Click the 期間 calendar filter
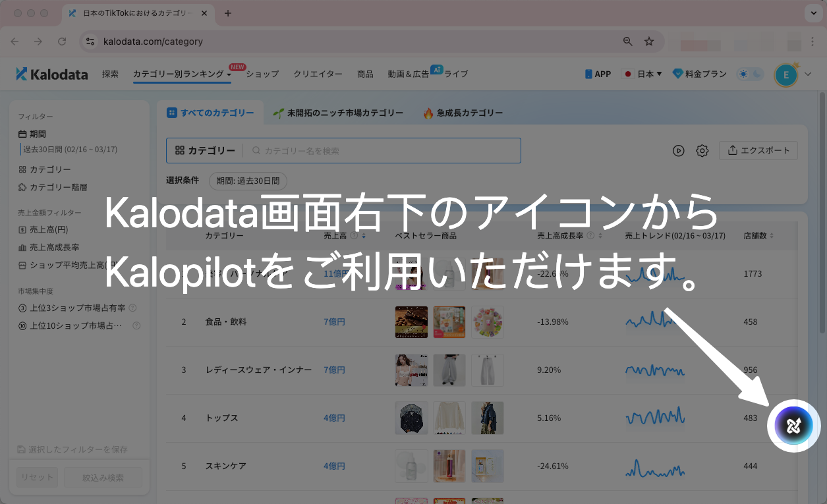 32,134
